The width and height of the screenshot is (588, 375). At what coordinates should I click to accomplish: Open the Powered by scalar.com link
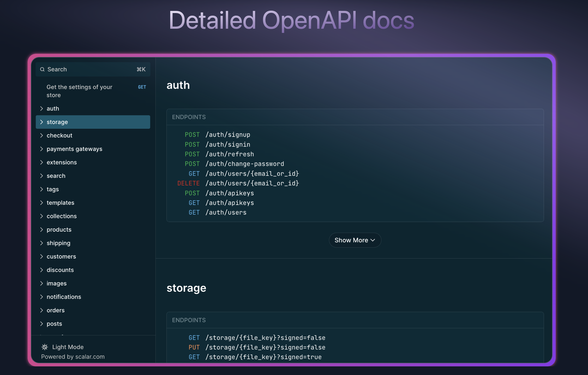[x=73, y=357]
